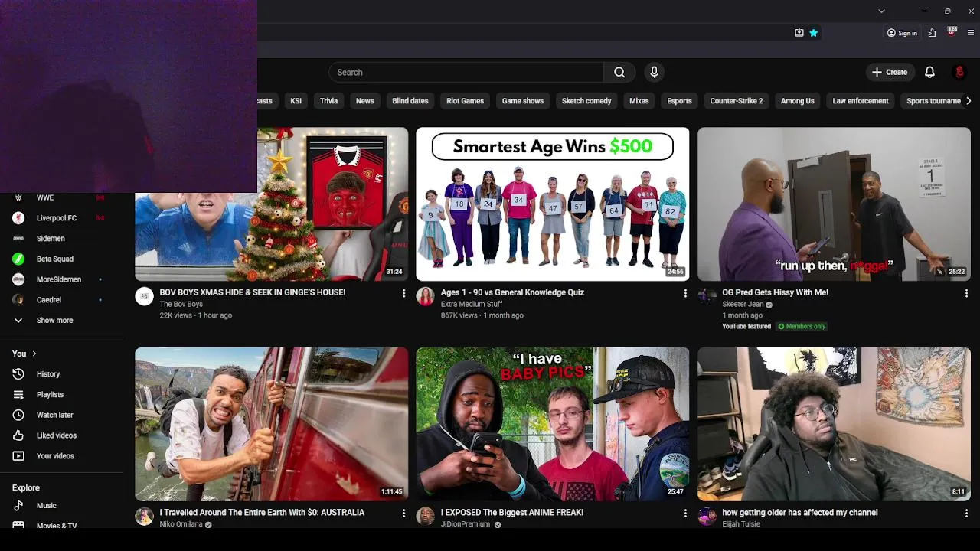Click the search magnifier button

pyautogui.click(x=619, y=72)
